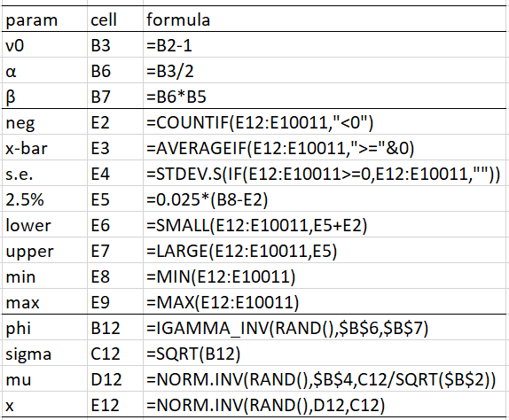Select the 'phi' parameter cell
Viewport: 509px width, 420px height.
44,327
